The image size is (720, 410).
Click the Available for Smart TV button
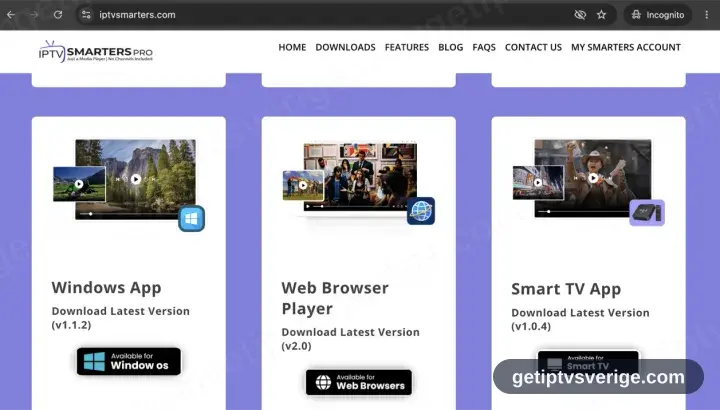coord(588,363)
